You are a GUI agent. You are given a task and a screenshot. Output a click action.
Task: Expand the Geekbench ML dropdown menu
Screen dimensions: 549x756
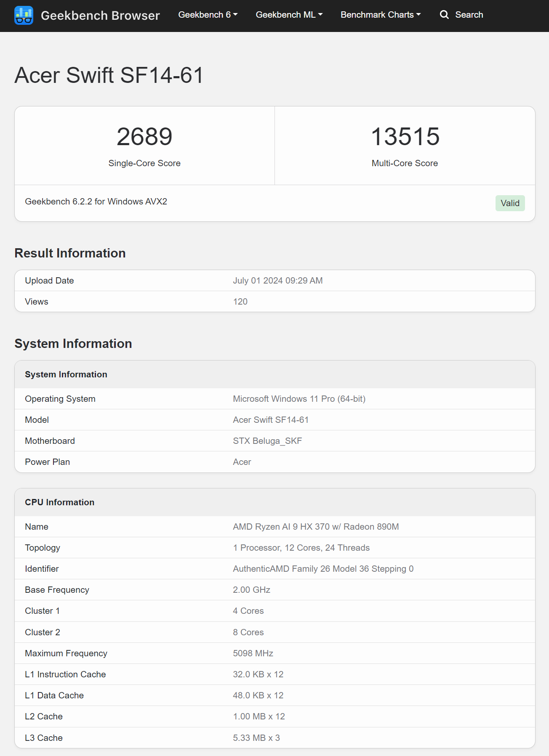289,15
